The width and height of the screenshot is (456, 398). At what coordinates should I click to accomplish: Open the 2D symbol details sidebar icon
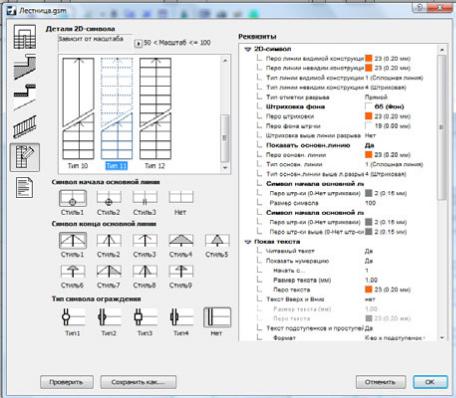click(25, 157)
